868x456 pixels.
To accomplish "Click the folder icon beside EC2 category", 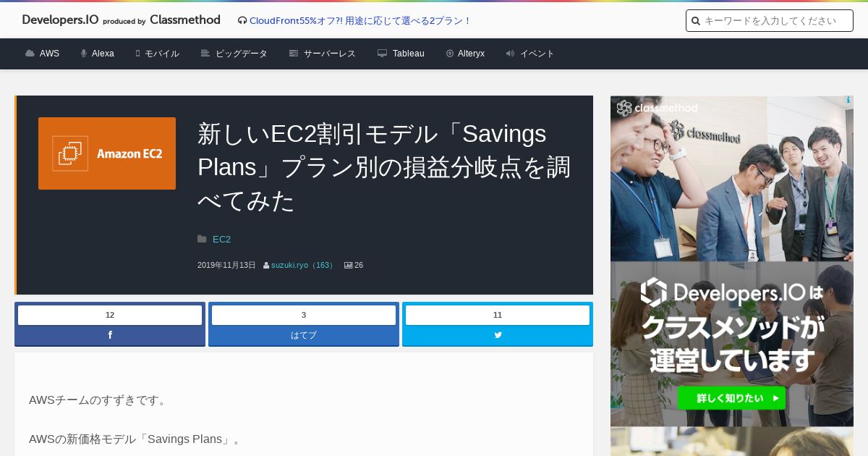I will tap(203, 239).
